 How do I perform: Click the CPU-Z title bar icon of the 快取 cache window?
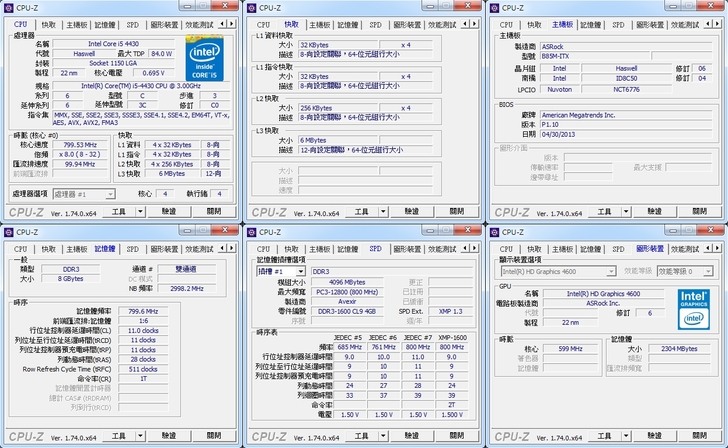251,8
